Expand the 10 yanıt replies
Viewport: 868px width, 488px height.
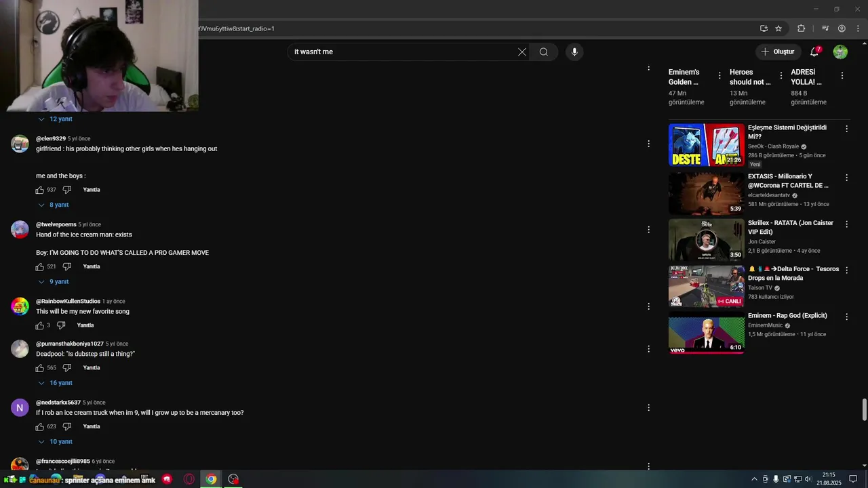pos(56,441)
